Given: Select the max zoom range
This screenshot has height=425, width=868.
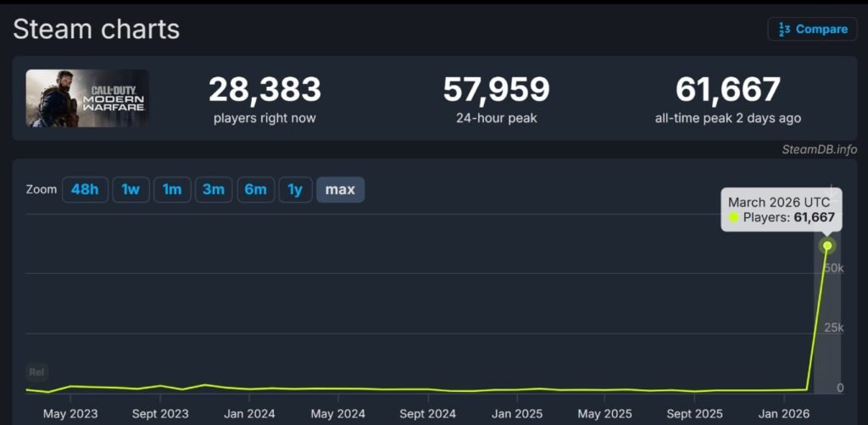Looking at the screenshot, I should click(x=340, y=189).
